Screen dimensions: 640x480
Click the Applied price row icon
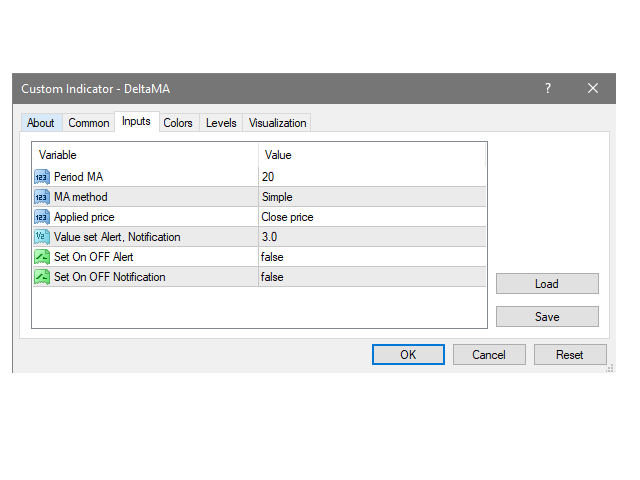[42, 217]
